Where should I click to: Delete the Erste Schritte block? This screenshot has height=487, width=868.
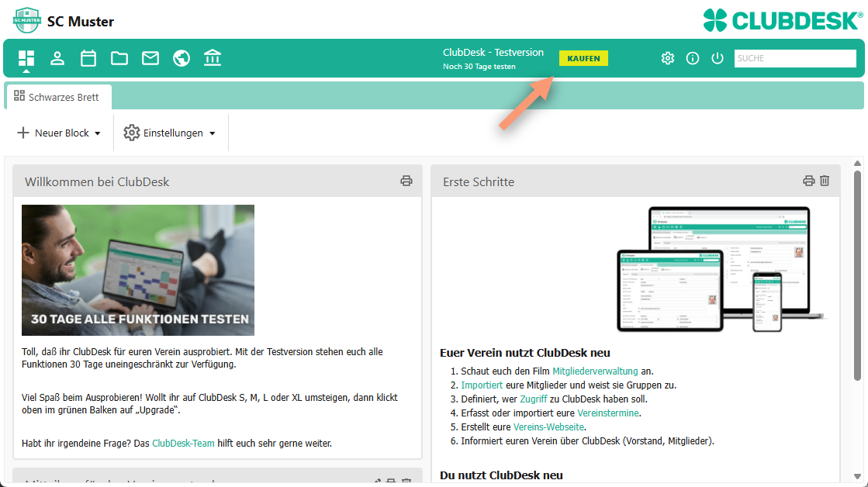click(825, 181)
